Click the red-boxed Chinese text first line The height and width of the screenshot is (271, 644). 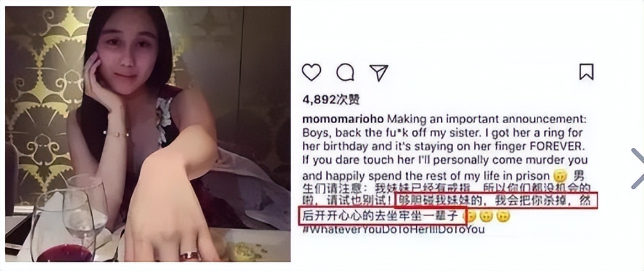click(494, 201)
